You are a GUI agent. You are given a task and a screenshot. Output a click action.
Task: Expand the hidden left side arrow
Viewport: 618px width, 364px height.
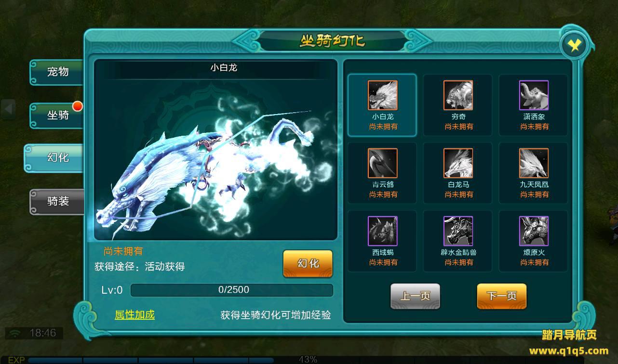coord(8,109)
